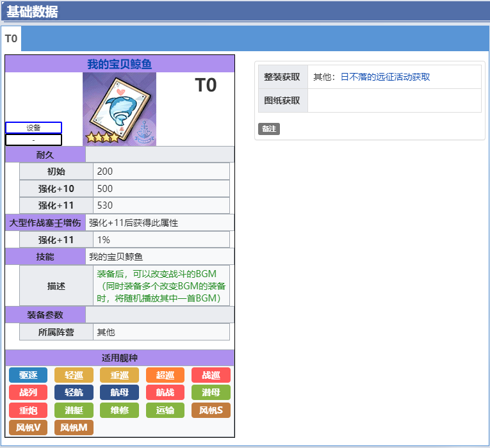Viewport: 490px width, 448px height.
Task: Open the whale card equipment image
Action: tap(119, 109)
